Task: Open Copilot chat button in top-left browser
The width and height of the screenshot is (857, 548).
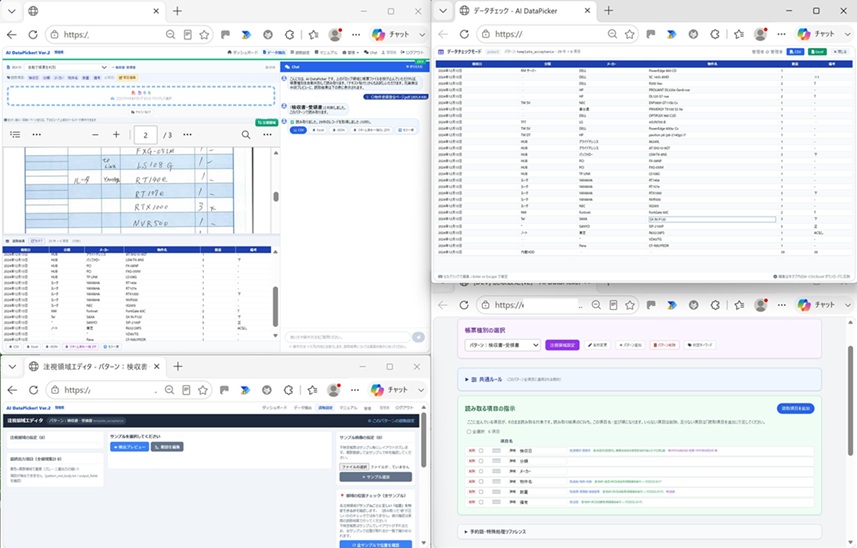Action: 391,34
